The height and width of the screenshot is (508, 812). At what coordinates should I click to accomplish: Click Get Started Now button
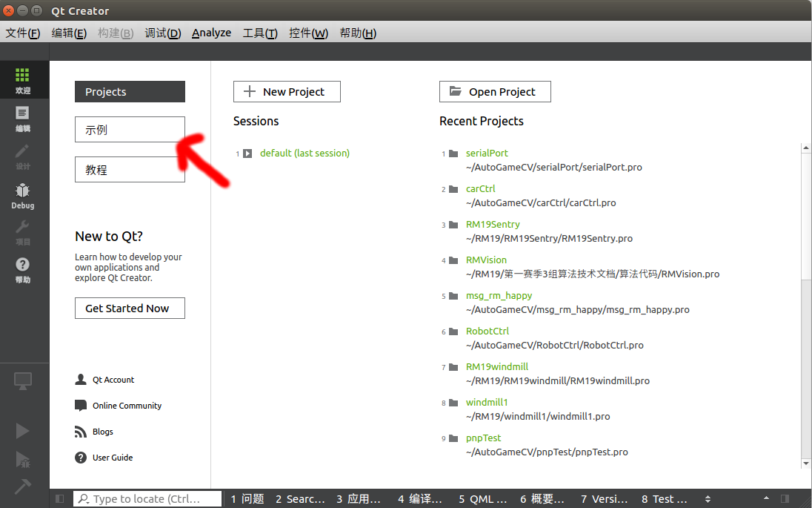[x=130, y=308]
